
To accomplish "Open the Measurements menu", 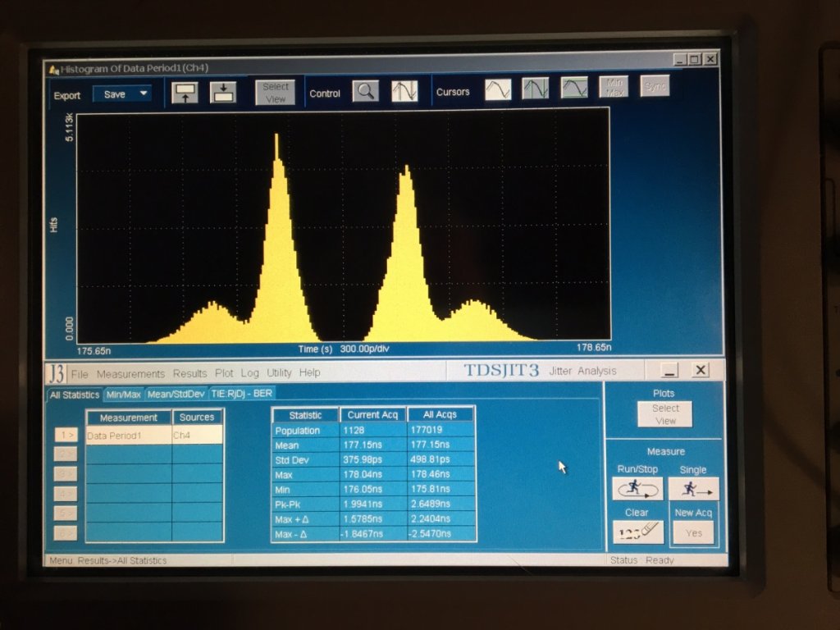I will [x=130, y=374].
